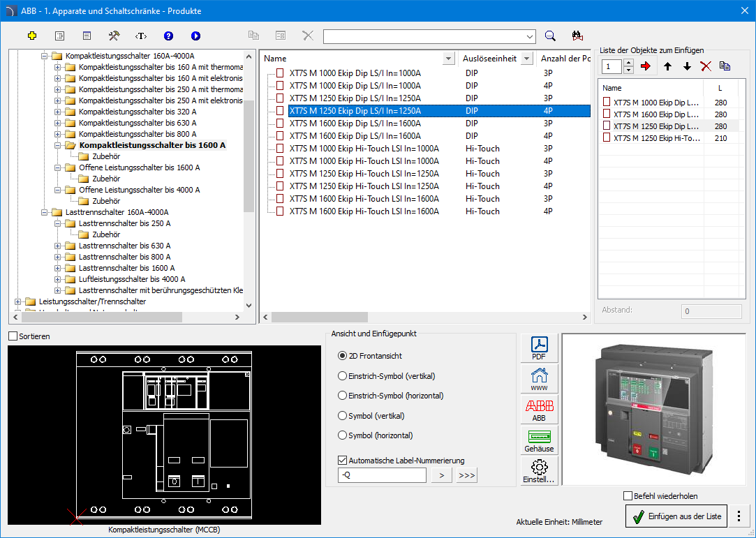Select Offene Leistungsschalter bis 4000 A in the tree
The width and height of the screenshot is (756, 538).
[139, 190]
